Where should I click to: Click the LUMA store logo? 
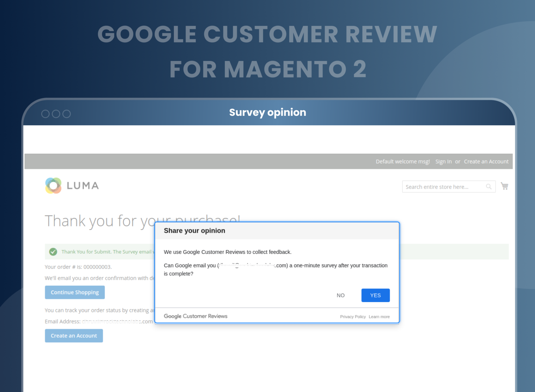(72, 186)
